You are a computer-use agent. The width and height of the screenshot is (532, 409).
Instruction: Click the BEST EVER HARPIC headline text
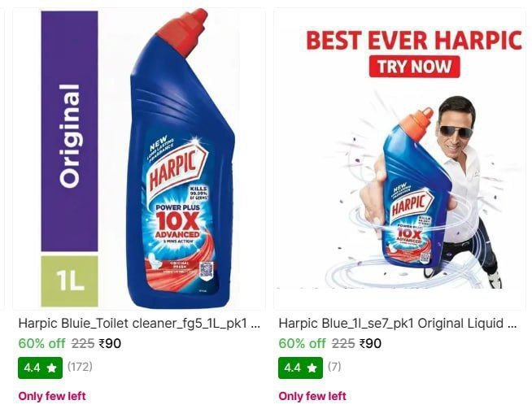[x=414, y=41]
